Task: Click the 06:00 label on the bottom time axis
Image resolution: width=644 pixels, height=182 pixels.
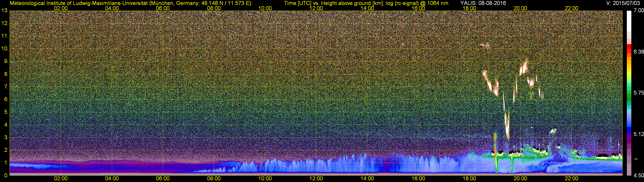Action: click(x=163, y=179)
